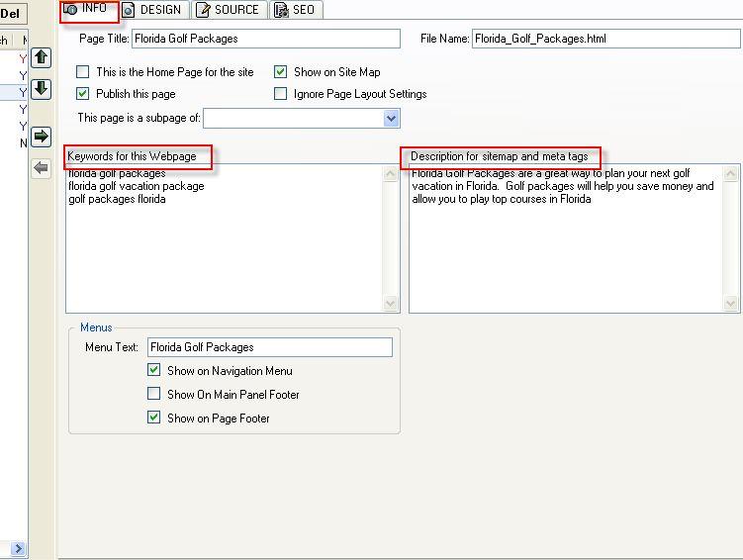Switch to the DESIGN tab
The width and height of the screenshot is (743, 560).
click(x=153, y=10)
